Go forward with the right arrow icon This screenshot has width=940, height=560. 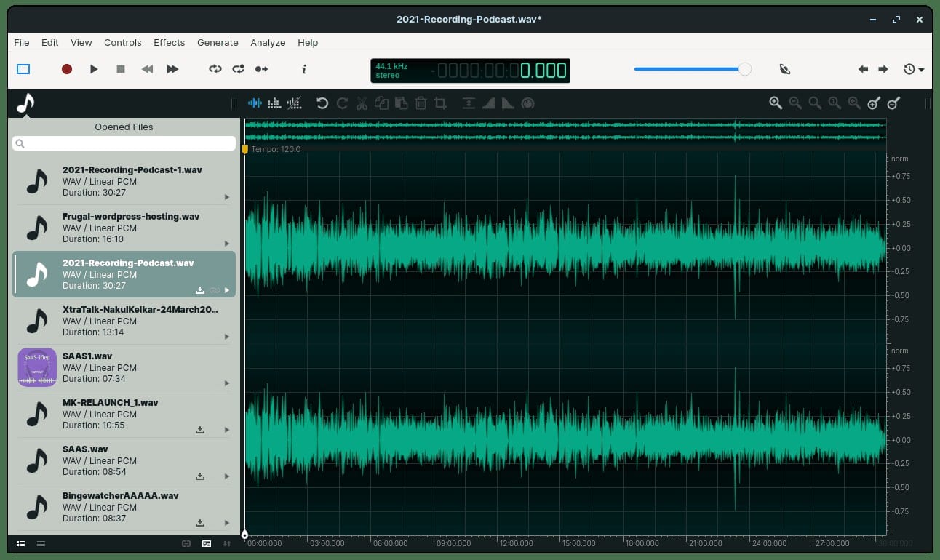click(883, 69)
